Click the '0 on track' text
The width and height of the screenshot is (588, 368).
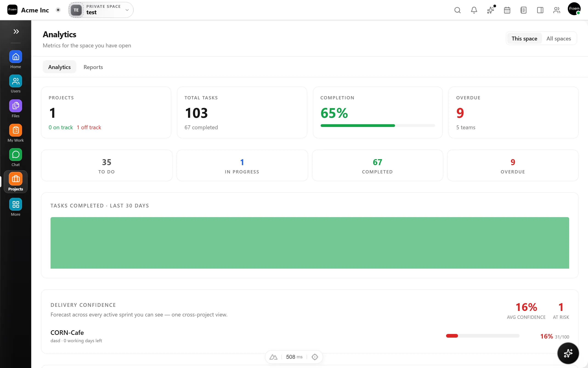(x=60, y=127)
